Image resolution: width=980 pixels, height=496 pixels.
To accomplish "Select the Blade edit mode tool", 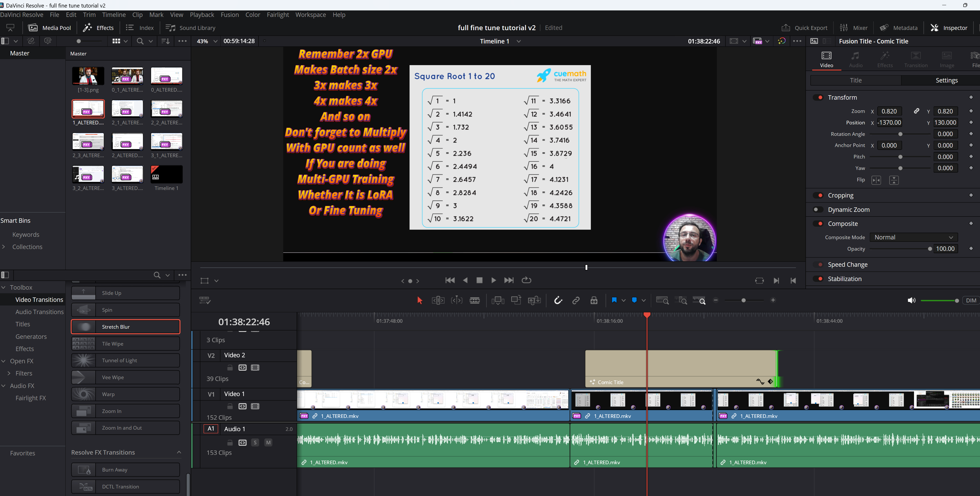I will click(x=475, y=300).
